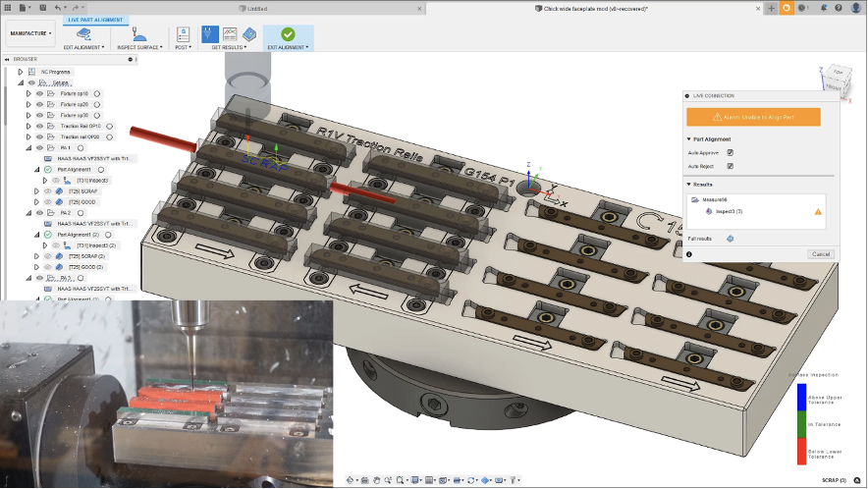Undo the last action

(59, 8)
